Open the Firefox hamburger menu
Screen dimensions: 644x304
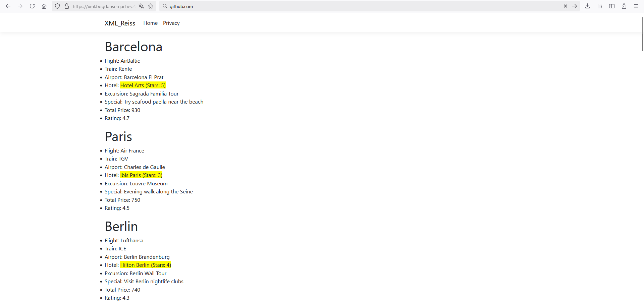[x=636, y=6]
